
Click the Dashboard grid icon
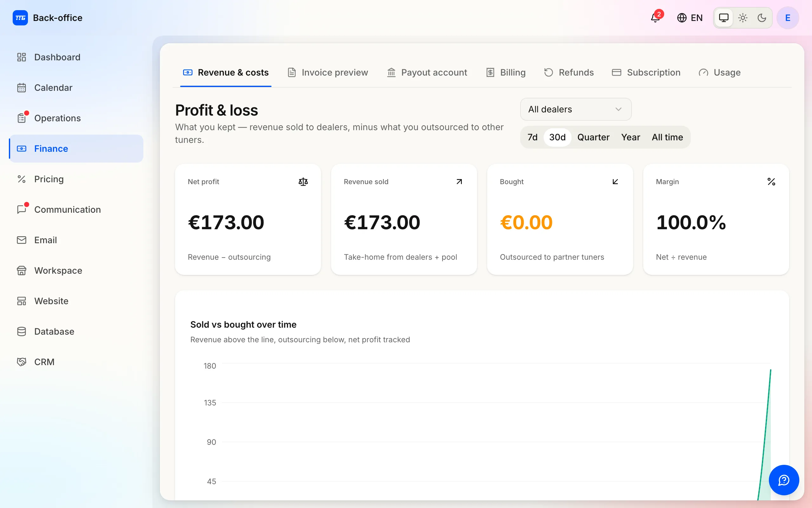tap(22, 57)
